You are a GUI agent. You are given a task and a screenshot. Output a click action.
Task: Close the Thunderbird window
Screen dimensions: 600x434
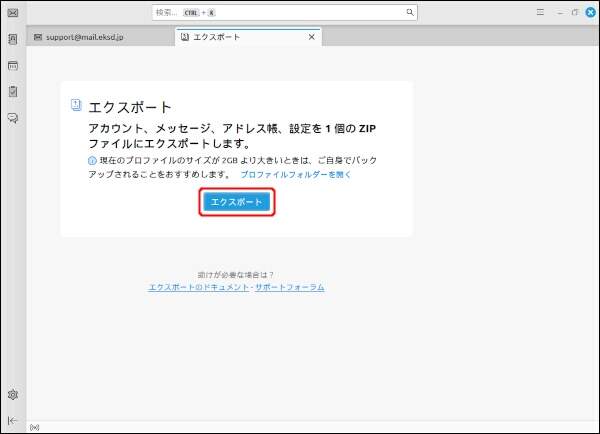pyautogui.click(x=591, y=12)
